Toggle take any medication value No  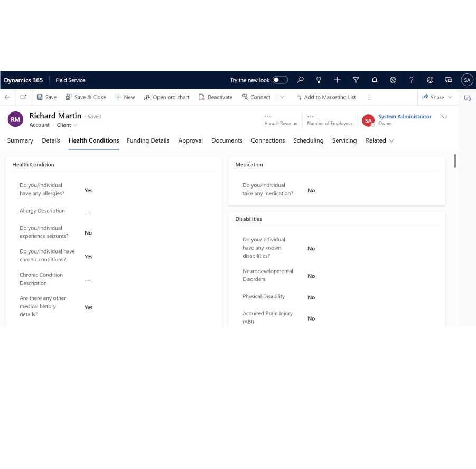(x=311, y=190)
